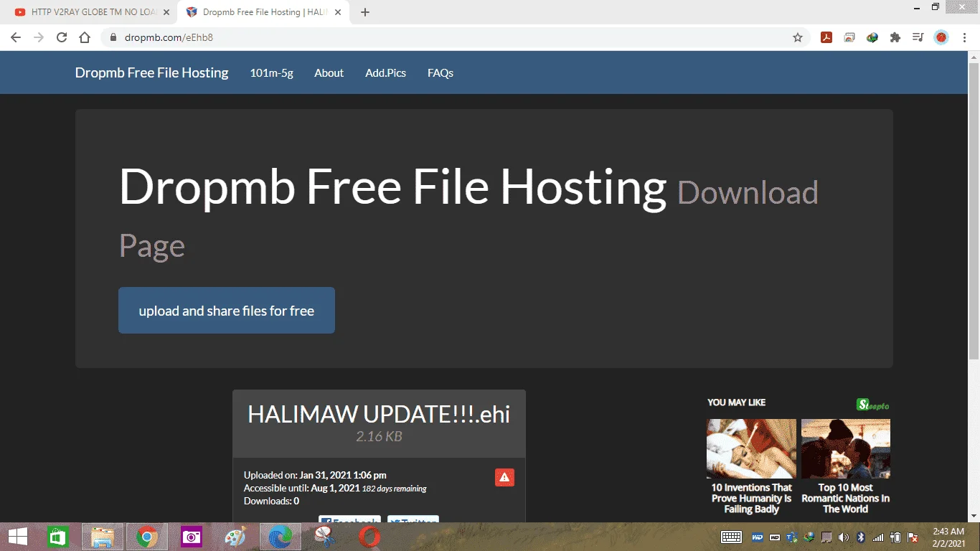Open the network signal tray icon
The height and width of the screenshot is (551, 980).
pos(878,537)
